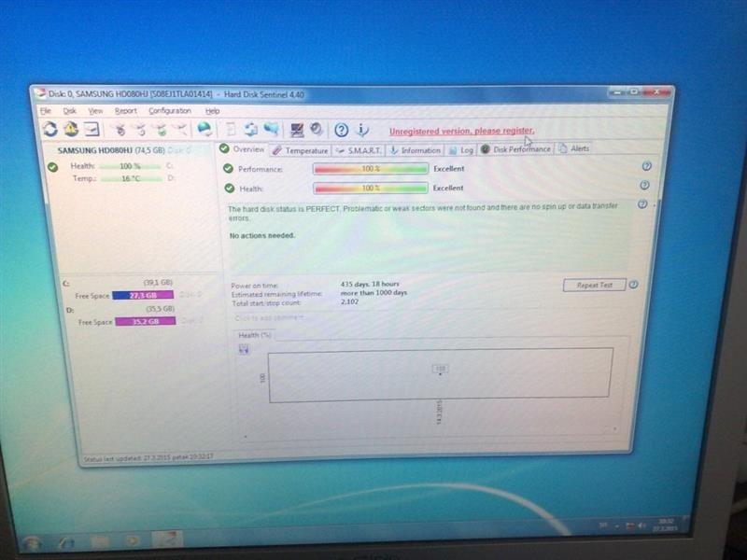Screen dimensions: 747x560
Task: Click the save icon above health graph
Action: click(244, 350)
